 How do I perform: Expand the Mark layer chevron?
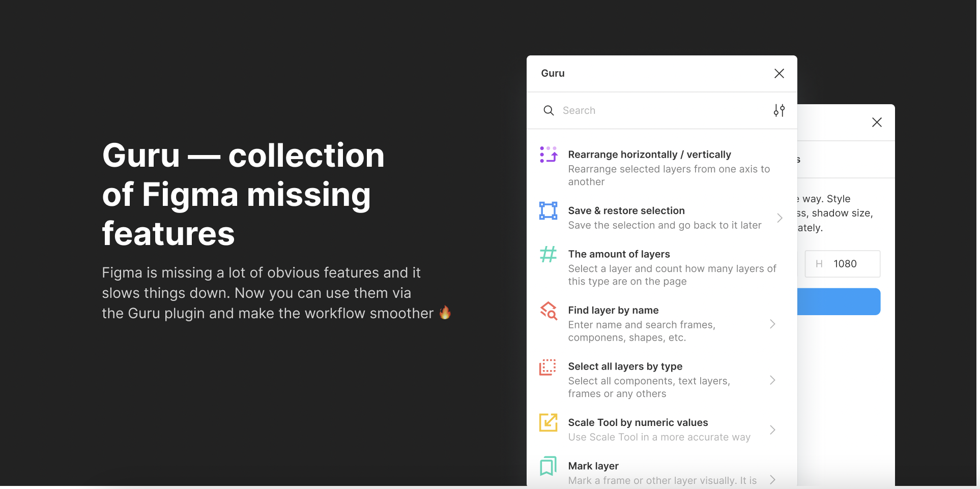point(772,479)
